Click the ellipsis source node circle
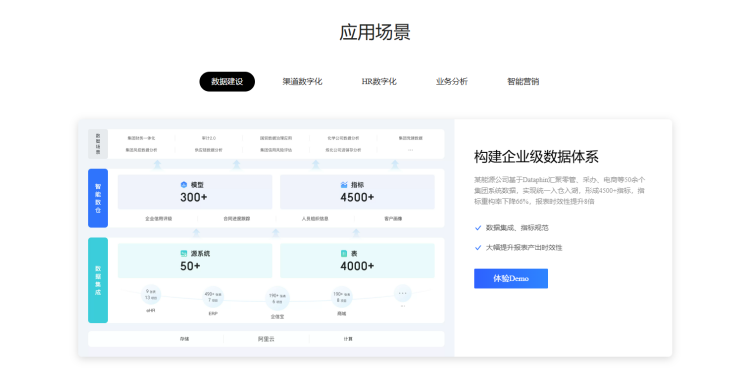This screenshot has height=381, width=748. (403, 294)
